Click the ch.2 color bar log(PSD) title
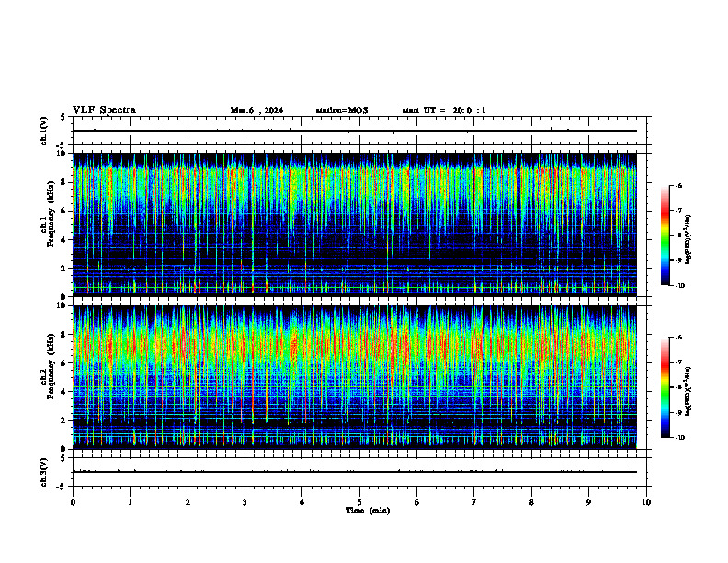The image size is (728, 563). click(688, 392)
